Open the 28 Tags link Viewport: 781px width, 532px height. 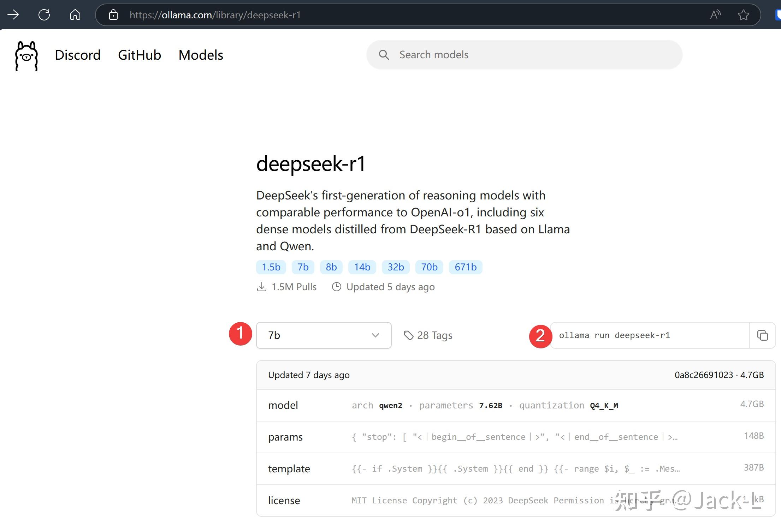434,335
